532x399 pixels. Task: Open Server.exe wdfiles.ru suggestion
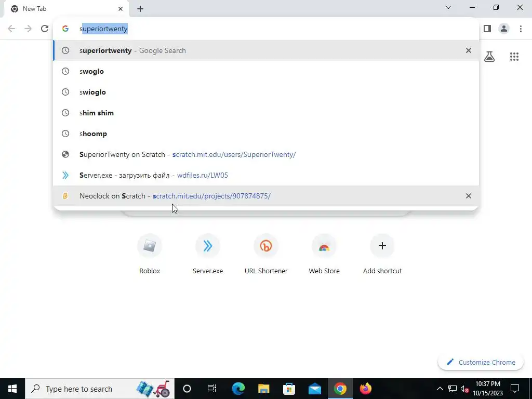coord(266,175)
